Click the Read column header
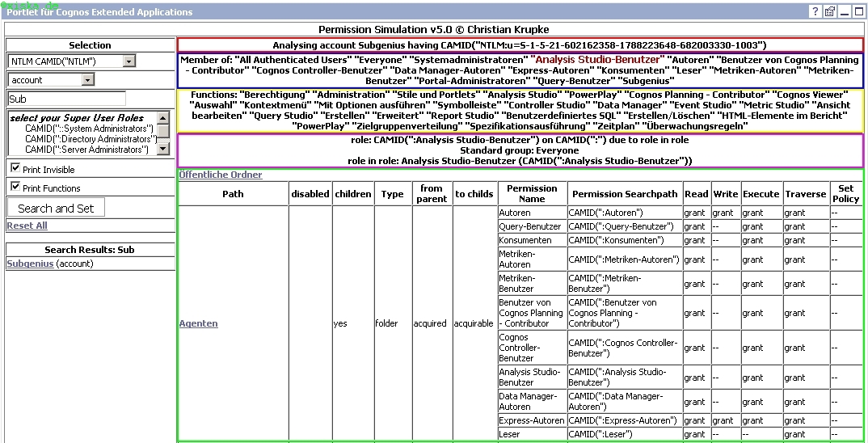This screenshot has width=868, height=443. click(697, 194)
